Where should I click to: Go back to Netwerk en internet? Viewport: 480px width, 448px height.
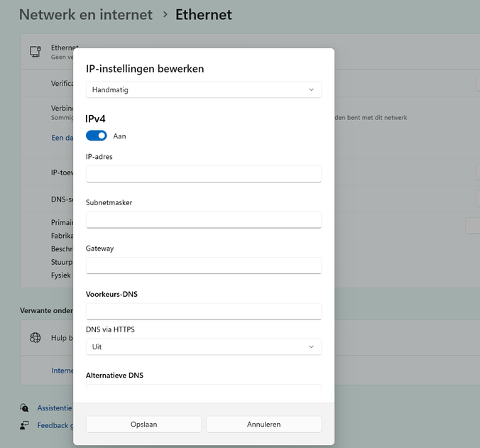[86, 15]
